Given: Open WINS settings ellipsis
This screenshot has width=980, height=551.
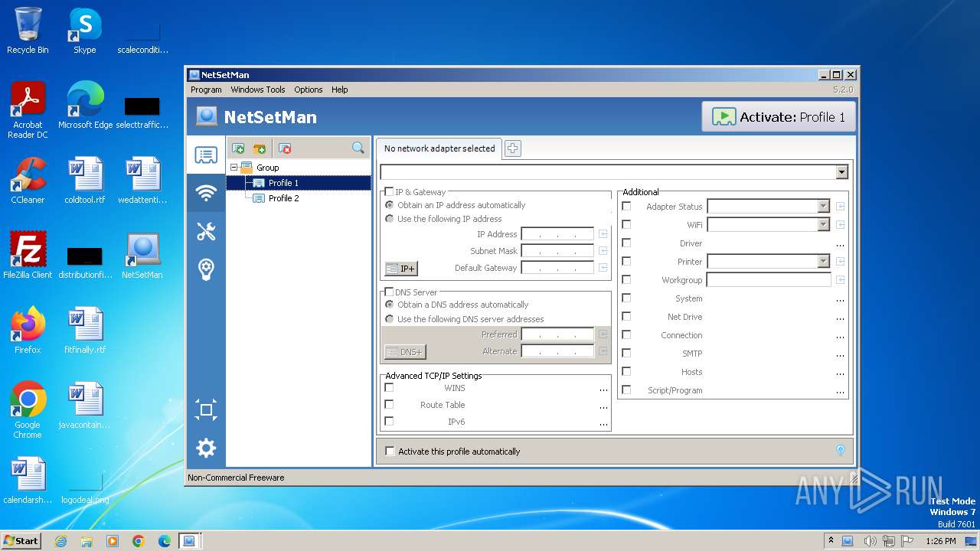Looking at the screenshot, I should pyautogui.click(x=603, y=389).
